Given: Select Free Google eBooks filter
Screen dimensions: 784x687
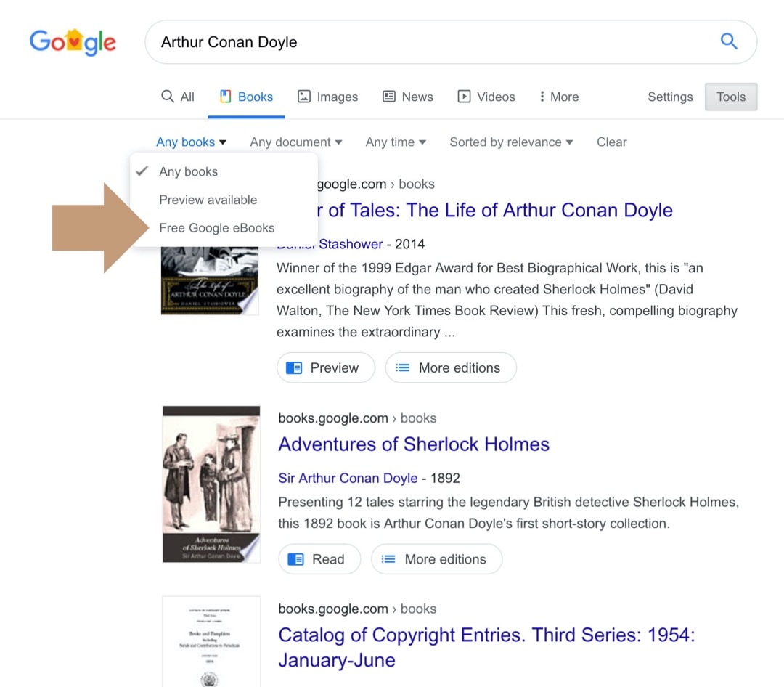Looking at the screenshot, I should point(216,227).
